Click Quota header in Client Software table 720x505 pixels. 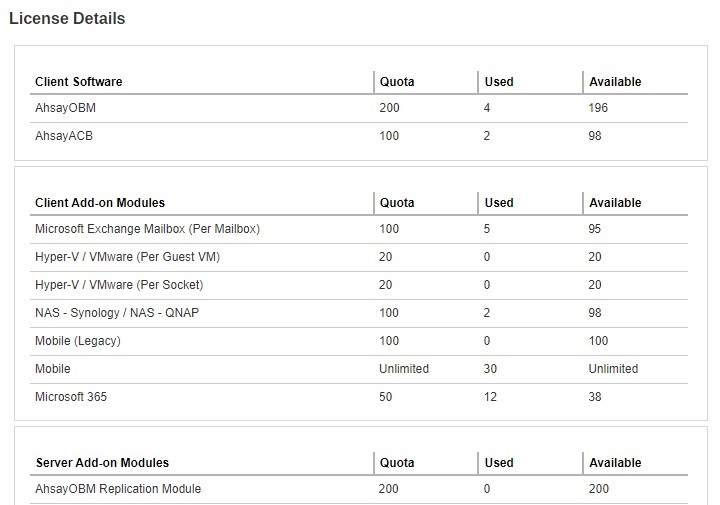coord(397,82)
